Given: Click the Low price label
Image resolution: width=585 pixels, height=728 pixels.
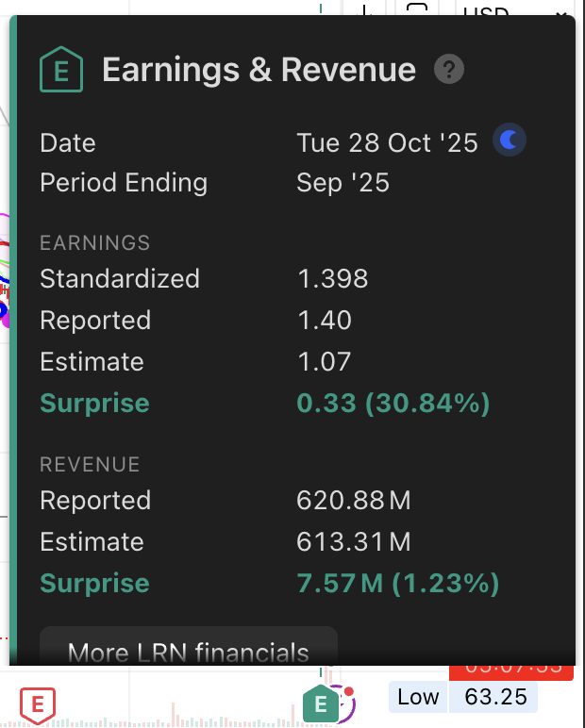Looking at the screenshot, I should [417, 697].
